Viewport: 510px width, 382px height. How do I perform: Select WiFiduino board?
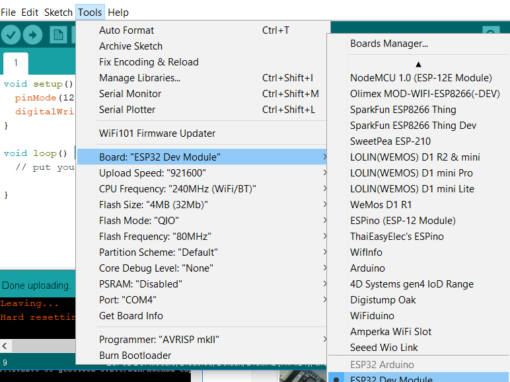(x=419, y=316)
